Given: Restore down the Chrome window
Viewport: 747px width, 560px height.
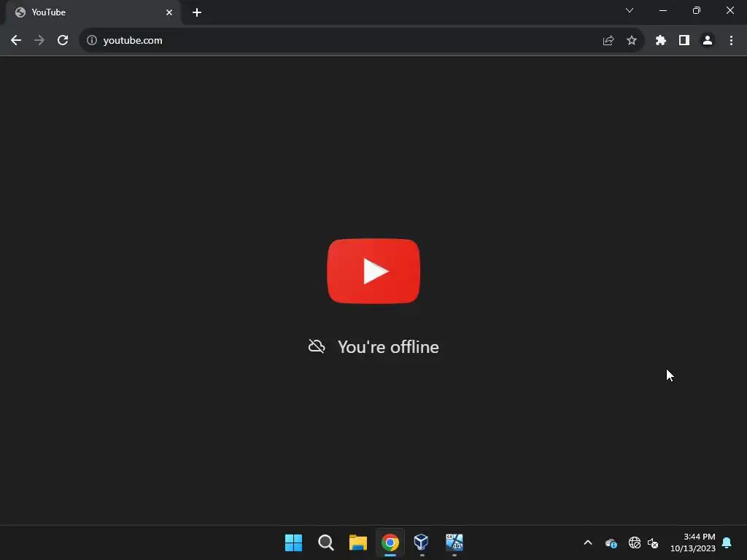Looking at the screenshot, I should coord(697,10).
